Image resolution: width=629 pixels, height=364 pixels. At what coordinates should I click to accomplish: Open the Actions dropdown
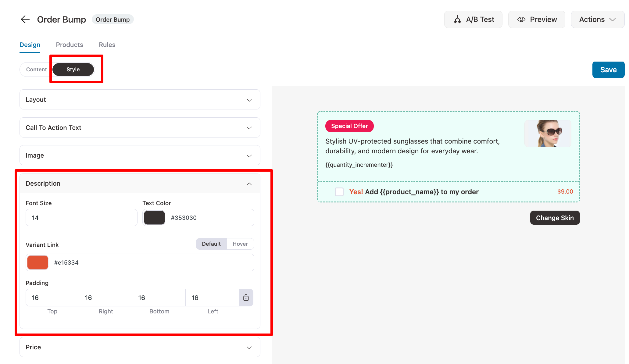click(x=597, y=20)
